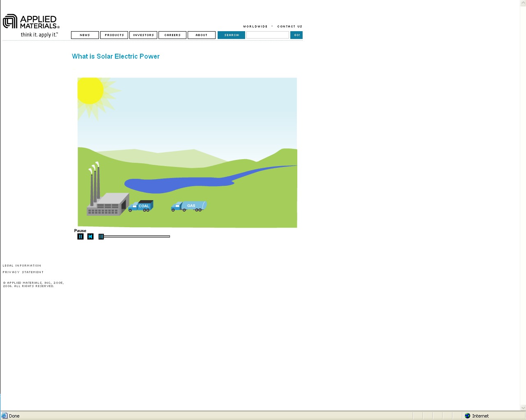Open the News menu
Image resolution: width=526 pixels, height=420 pixels.
click(x=85, y=35)
